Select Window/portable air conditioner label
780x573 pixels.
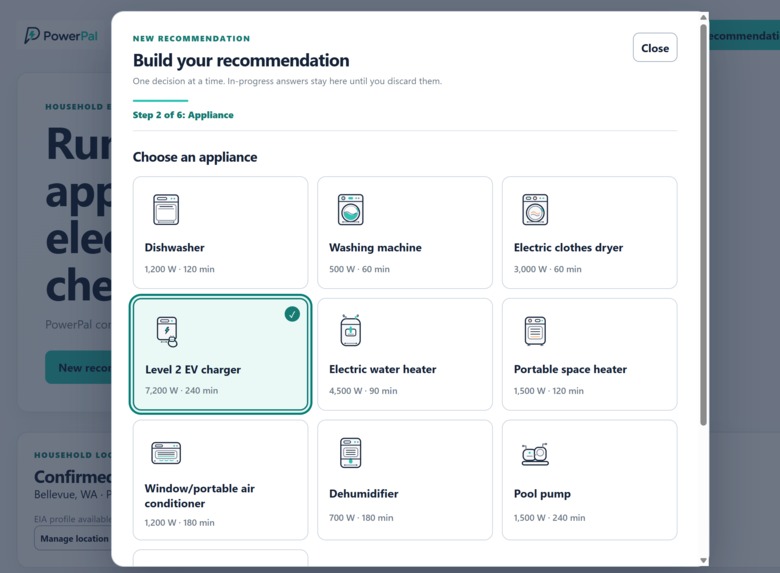(199, 496)
